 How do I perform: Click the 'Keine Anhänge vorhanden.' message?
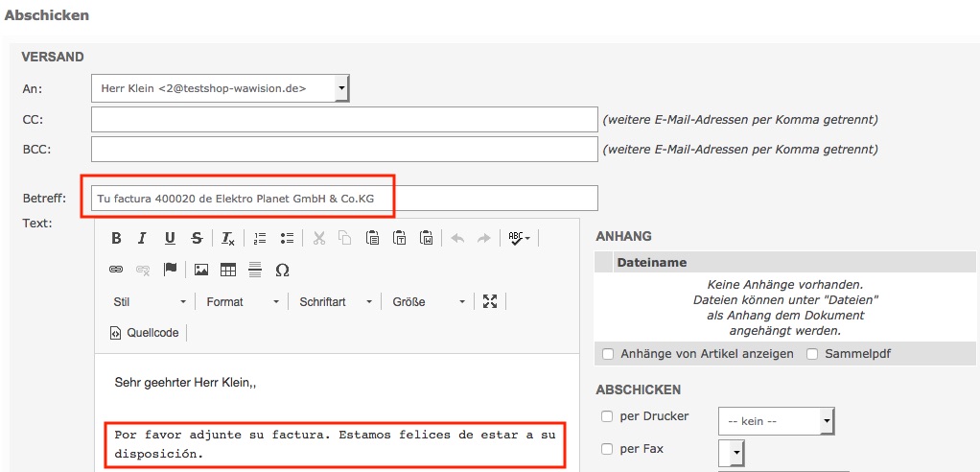(x=784, y=284)
